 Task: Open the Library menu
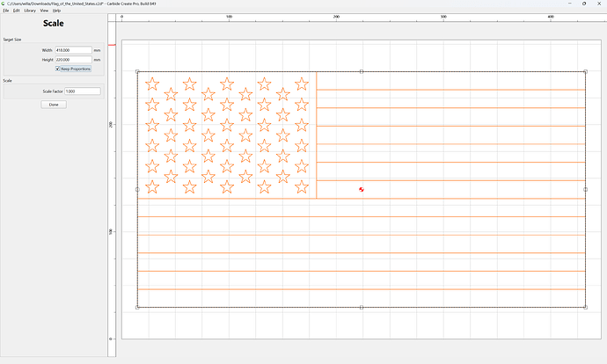(x=30, y=11)
